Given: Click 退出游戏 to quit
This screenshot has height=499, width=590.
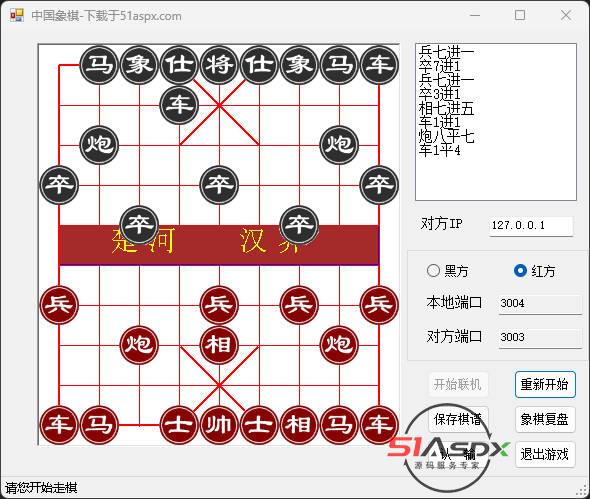Looking at the screenshot, I should 545,454.
